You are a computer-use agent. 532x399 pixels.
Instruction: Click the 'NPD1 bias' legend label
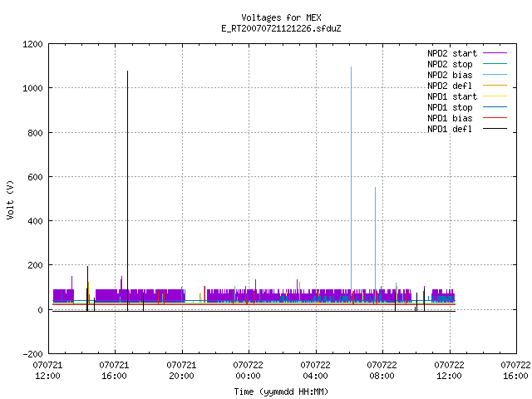click(450, 118)
